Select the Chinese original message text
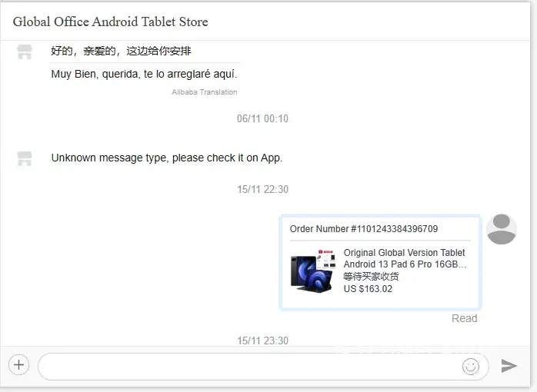 coord(121,51)
